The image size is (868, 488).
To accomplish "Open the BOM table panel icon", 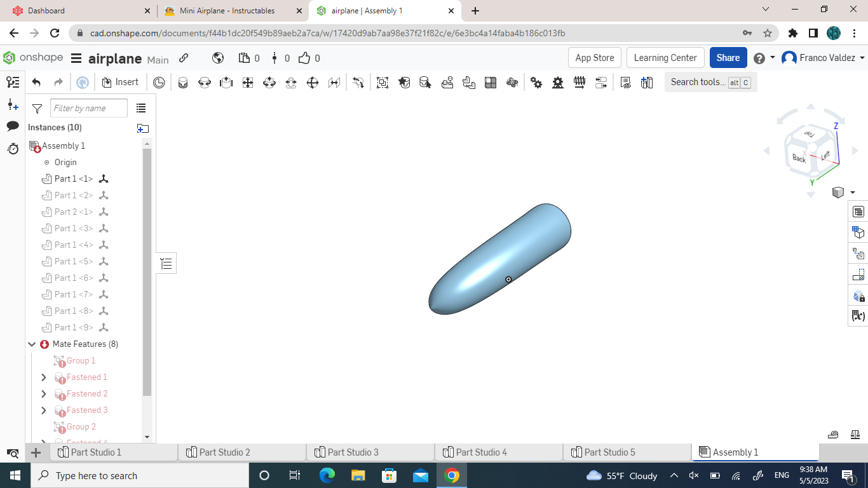I will coord(858,212).
